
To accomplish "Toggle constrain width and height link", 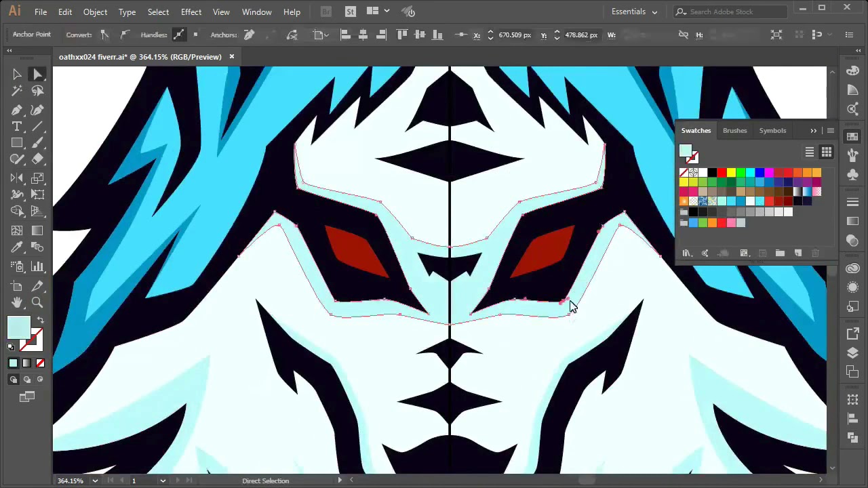I will [x=684, y=35].
